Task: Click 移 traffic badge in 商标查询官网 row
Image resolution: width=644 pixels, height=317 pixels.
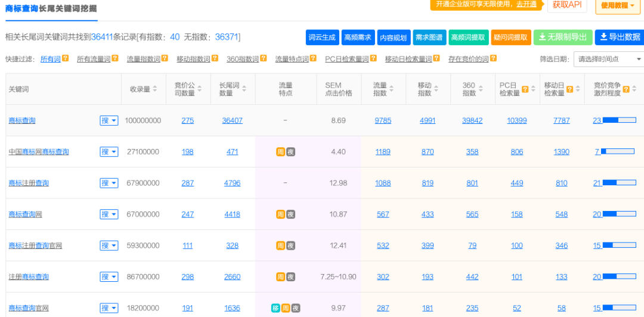Action: coord(275,308)
